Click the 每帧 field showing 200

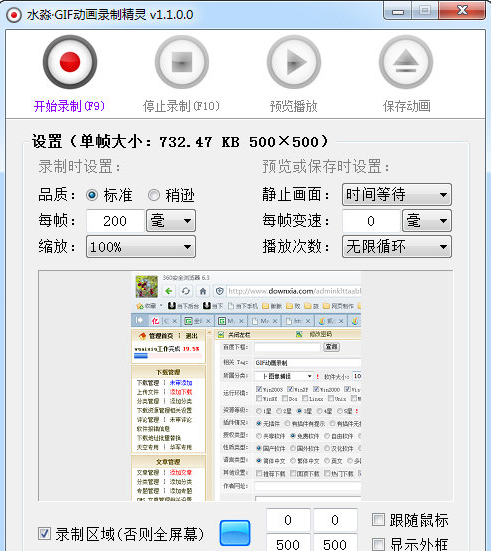click(x=115, y=221)
